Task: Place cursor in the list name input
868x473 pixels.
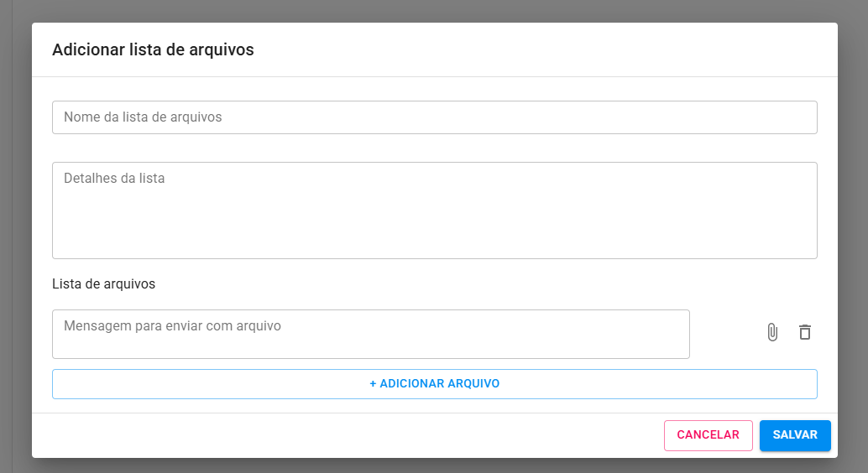Action: point(434,117)
